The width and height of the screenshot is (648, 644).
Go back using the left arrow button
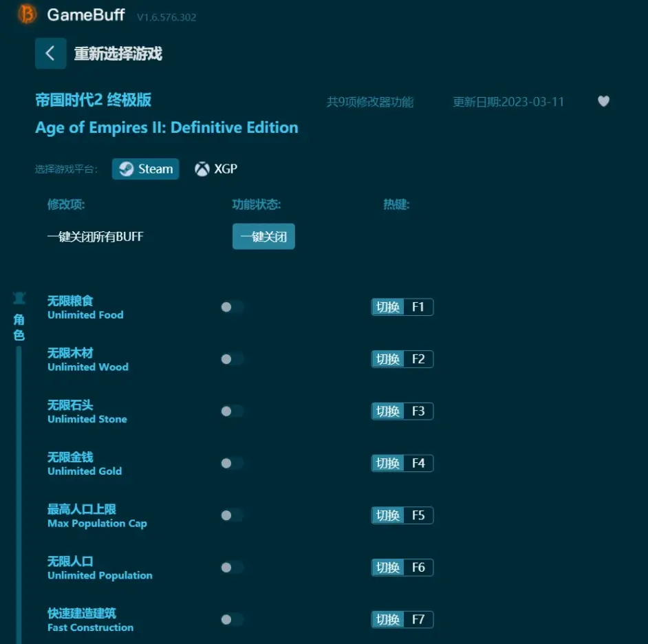50,53
